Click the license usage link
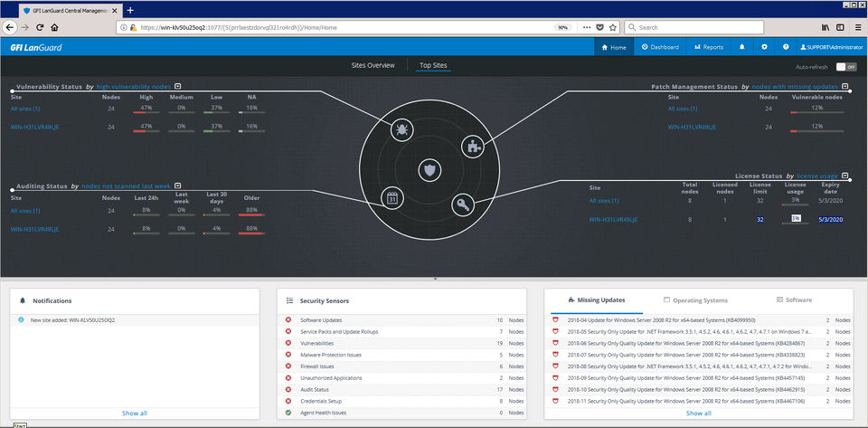Screen dimensions: 868x428 pyautogui.click(x=817, y=176)
